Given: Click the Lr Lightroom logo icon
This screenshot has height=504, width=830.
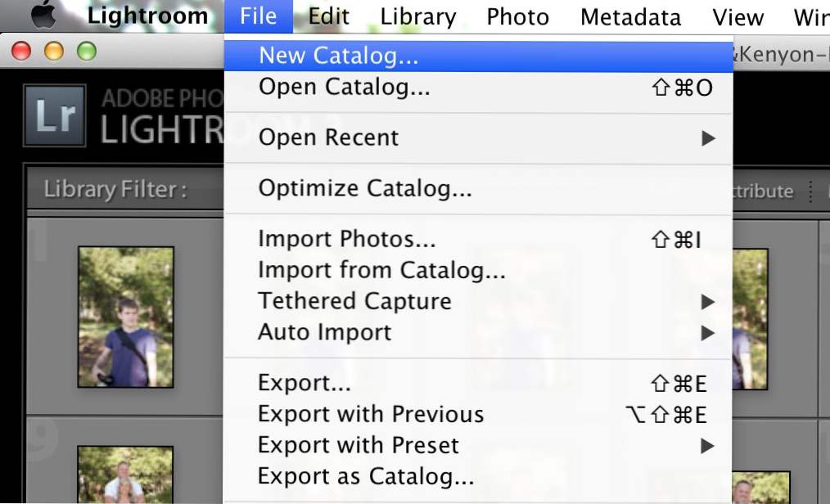Looking at the screenshot, I should (x=55, y=115).
